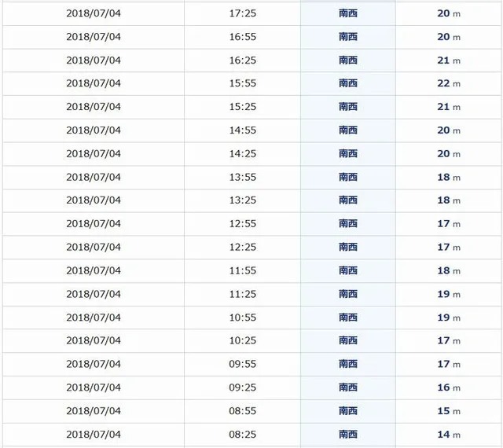Screen dimensions: 503x448
Task: Select the 22 m wind speed value
Action: pos(449,83)
